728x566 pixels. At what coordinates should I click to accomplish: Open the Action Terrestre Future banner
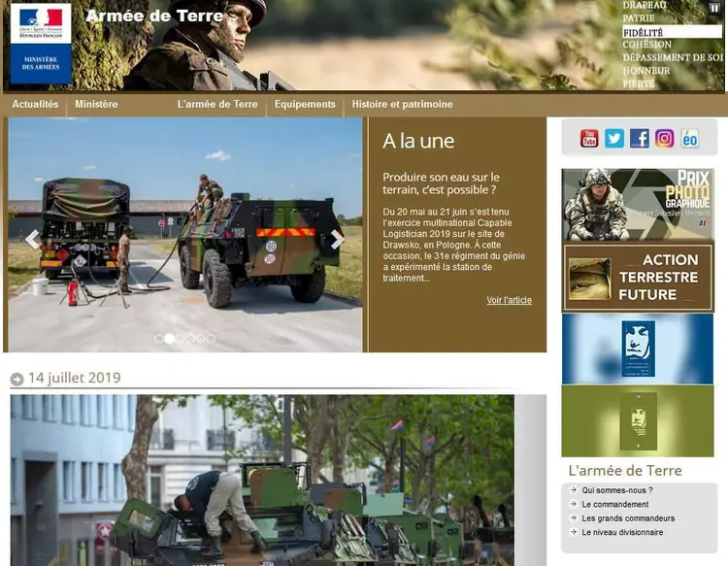click(x=638, y=278)
